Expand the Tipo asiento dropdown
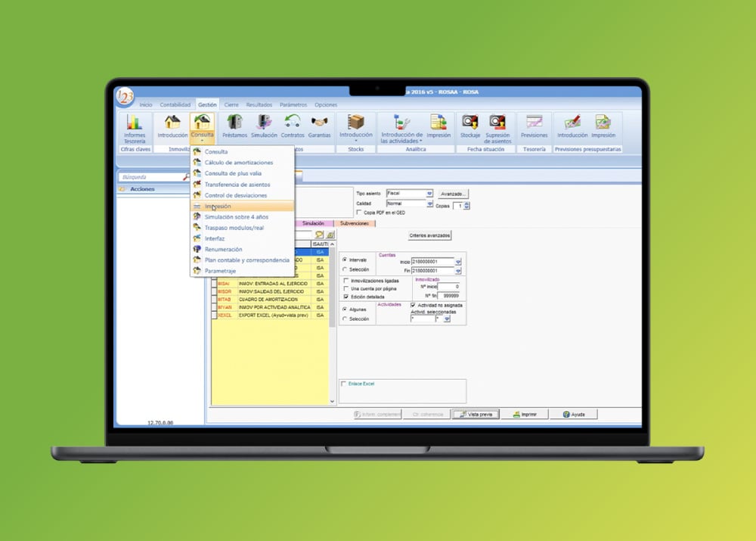 click(429, 194)
